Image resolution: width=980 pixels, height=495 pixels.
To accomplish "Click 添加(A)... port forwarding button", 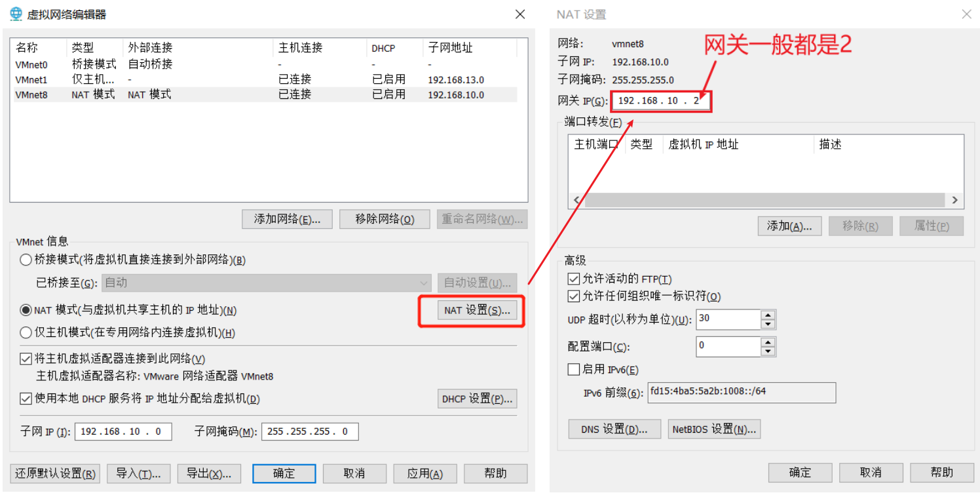I will (x=789, y=226).
